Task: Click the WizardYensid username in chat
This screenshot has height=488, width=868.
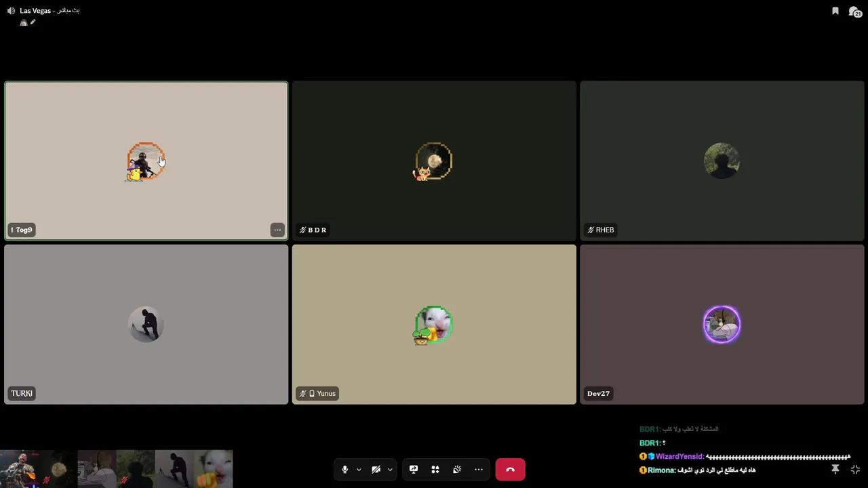Action: (680, 457)
